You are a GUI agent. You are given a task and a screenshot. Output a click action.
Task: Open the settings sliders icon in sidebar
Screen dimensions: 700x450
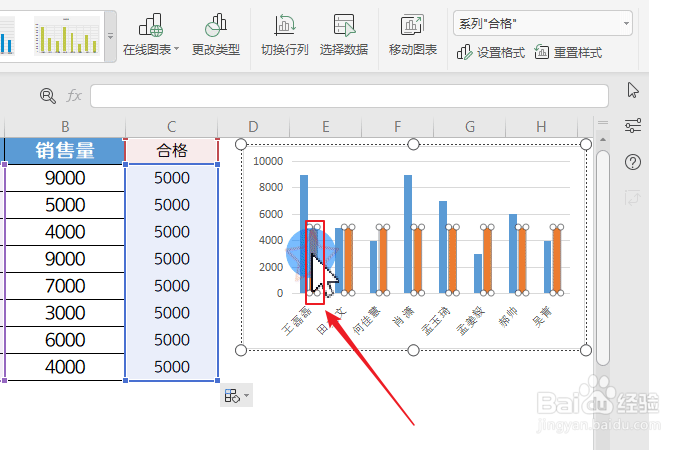click(633, 125)
